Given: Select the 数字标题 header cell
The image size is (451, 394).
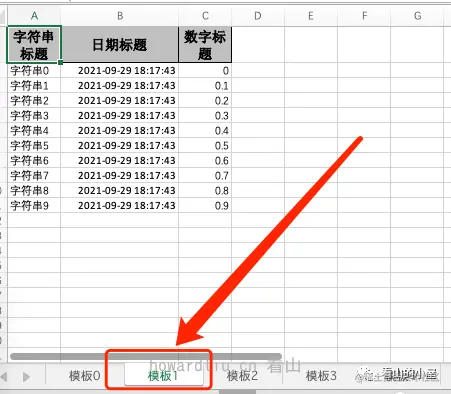Looking at the screenshot, I should coord(205,45).
